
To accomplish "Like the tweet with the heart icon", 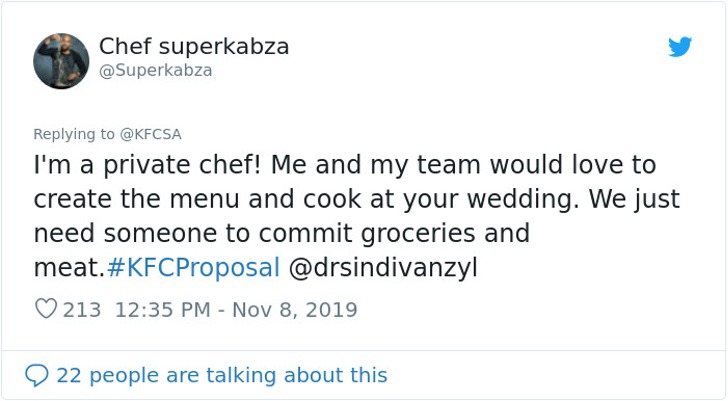I will pyautogui.click(x=46, y=310).
